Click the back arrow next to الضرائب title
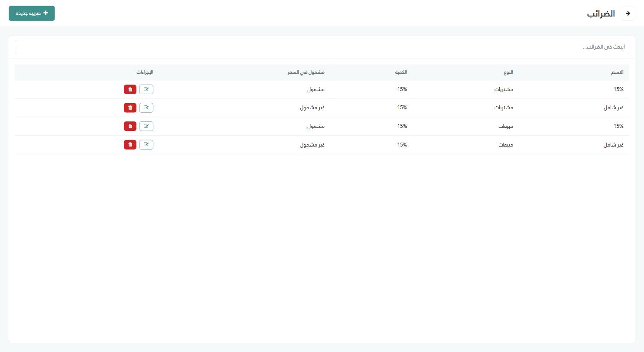 coord(628,13)
